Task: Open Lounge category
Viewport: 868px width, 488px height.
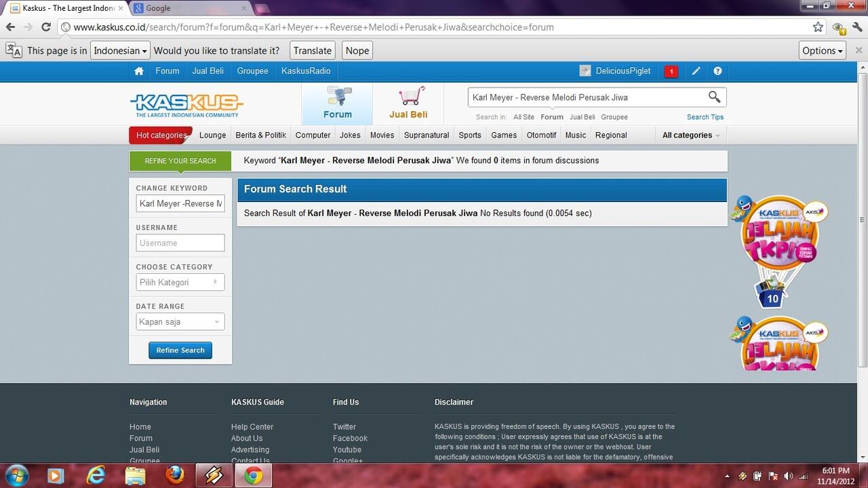Action: point(213,135)
